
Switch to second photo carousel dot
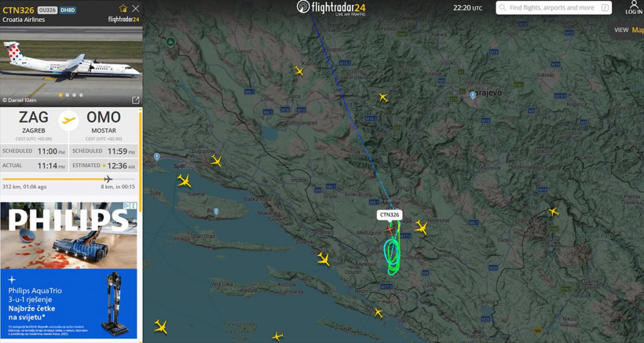[67, 95]
